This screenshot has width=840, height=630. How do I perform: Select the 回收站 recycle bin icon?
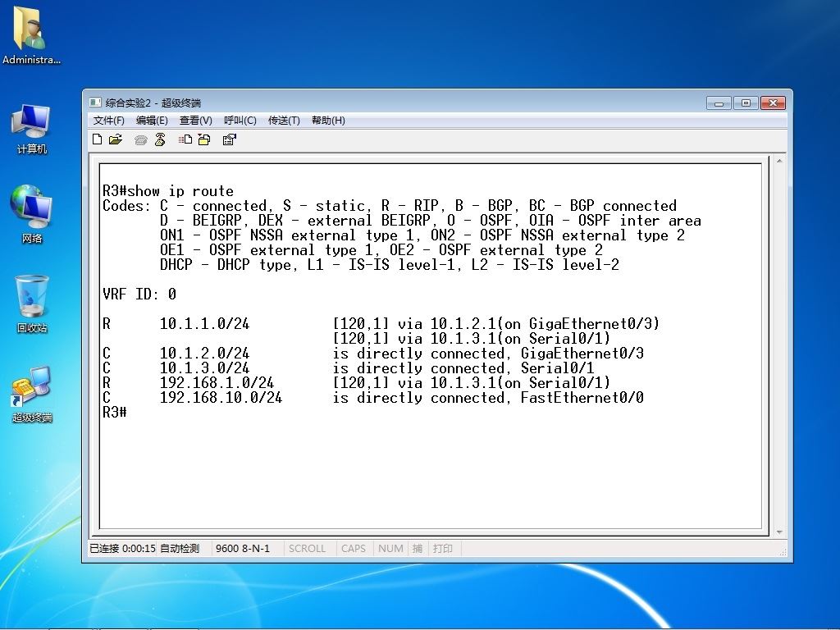point(32,304)
